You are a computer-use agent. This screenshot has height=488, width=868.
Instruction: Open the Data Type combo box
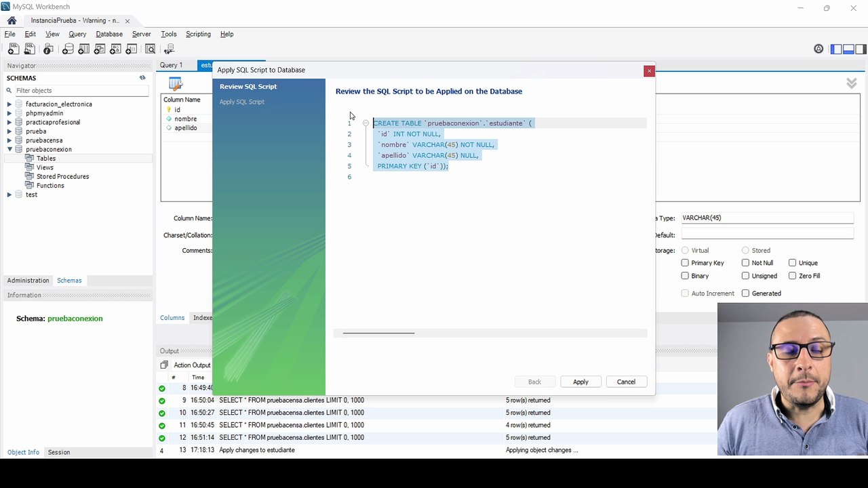(x=766, y=218)
